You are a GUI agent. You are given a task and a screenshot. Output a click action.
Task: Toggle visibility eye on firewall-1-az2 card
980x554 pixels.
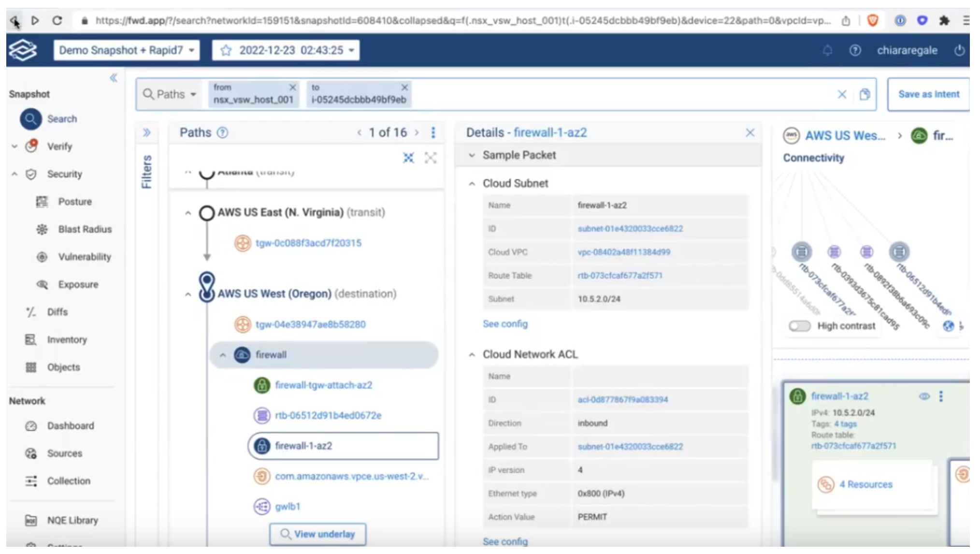tap(924, 396)
